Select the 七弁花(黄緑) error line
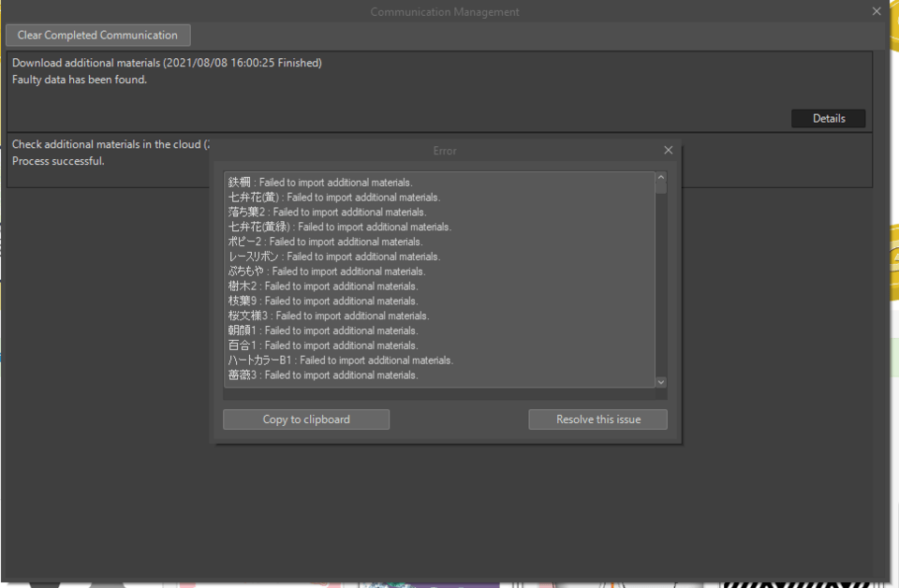The height and width of the screenshot is (588, 899). 339,227
